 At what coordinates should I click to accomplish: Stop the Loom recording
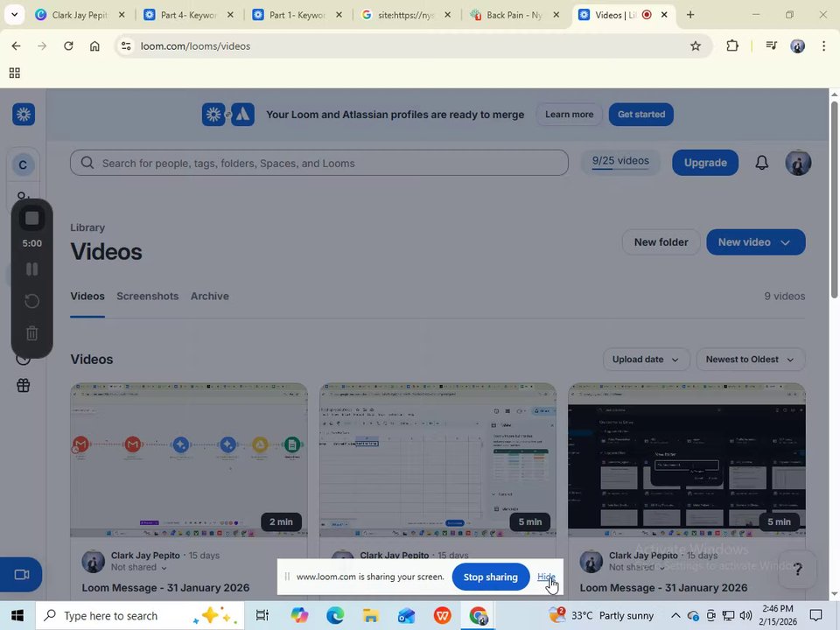point(31,219)
